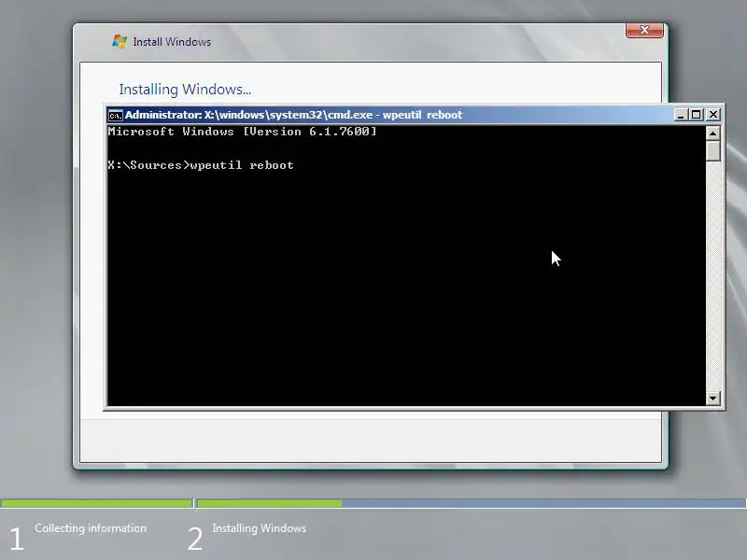747x560 pixels.
Task: Click the console vertical scrollbar thumb
Action: pos(712,151)
